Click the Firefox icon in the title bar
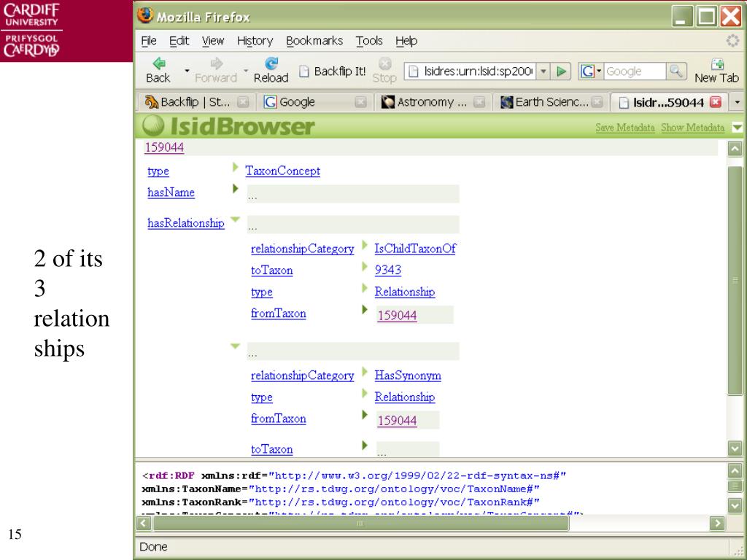 coord(145,16)
